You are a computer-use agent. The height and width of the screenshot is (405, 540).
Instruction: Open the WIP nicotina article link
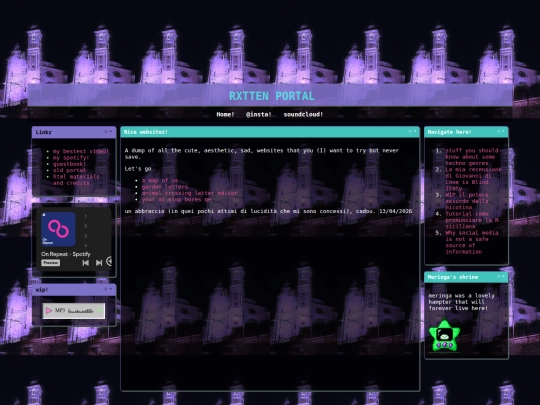(x=467, y=201)
